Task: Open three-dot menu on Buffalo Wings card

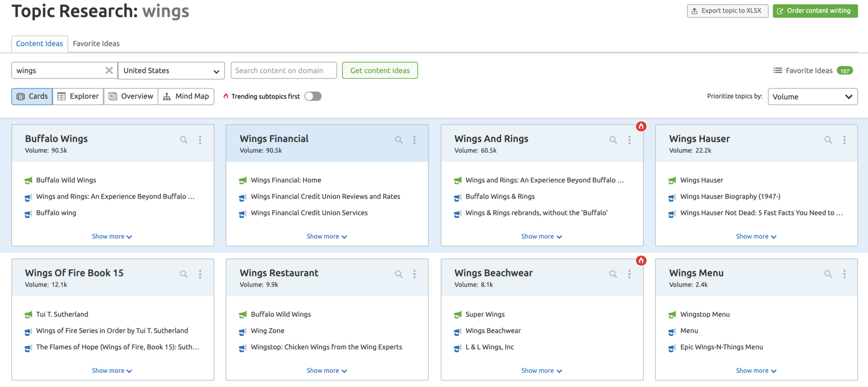Action: tap(200, 140)
